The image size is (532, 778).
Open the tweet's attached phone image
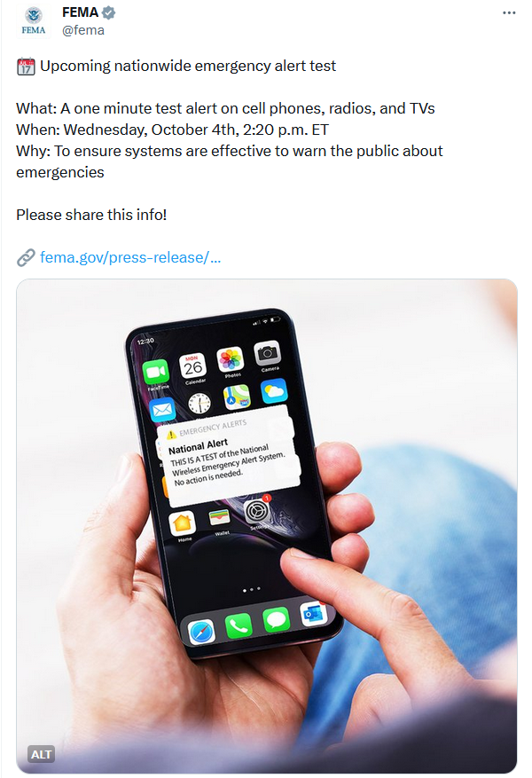267,526
